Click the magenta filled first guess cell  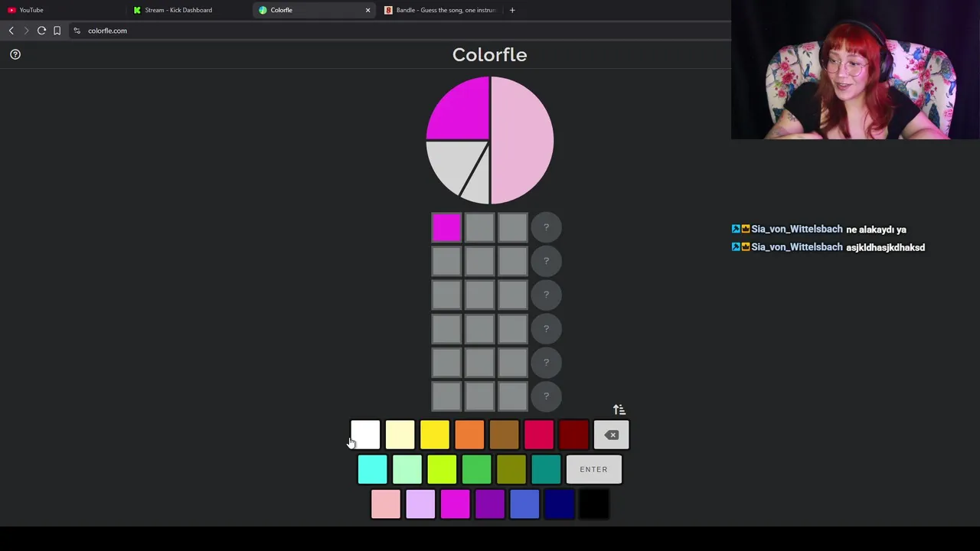tap(446, 227)
